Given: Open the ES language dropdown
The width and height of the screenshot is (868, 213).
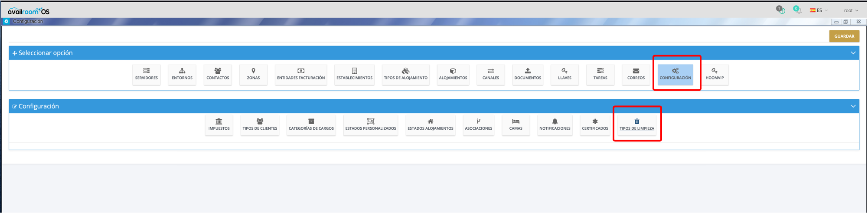Looking at the screenshot, I should coord(819,10).
